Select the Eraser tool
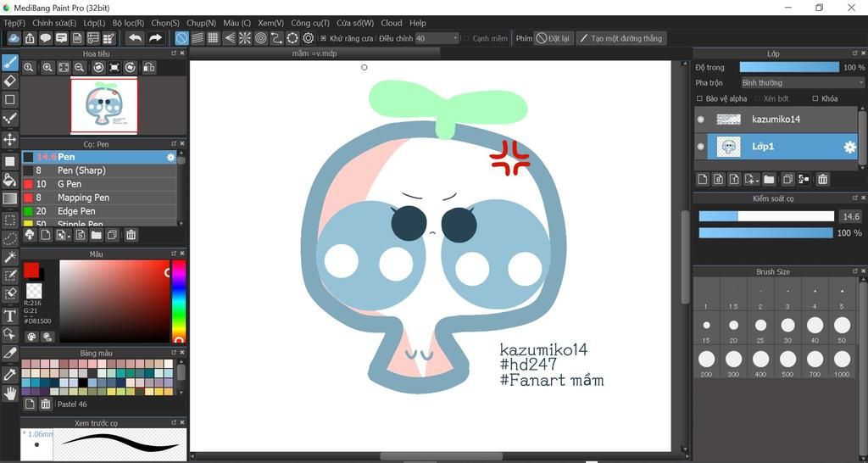The image size is (868, 463). (10, 81)
